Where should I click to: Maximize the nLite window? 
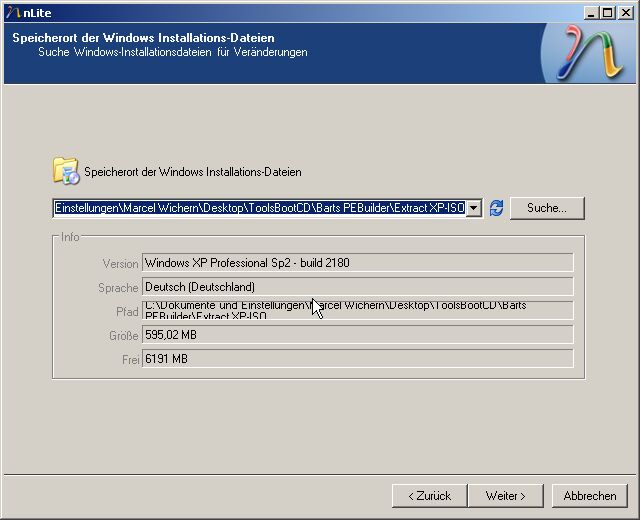click(x=607, y=13)
